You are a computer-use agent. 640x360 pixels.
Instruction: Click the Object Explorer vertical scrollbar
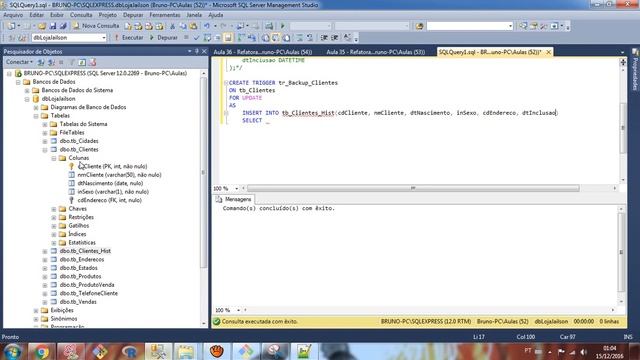(x=204, y=172)
